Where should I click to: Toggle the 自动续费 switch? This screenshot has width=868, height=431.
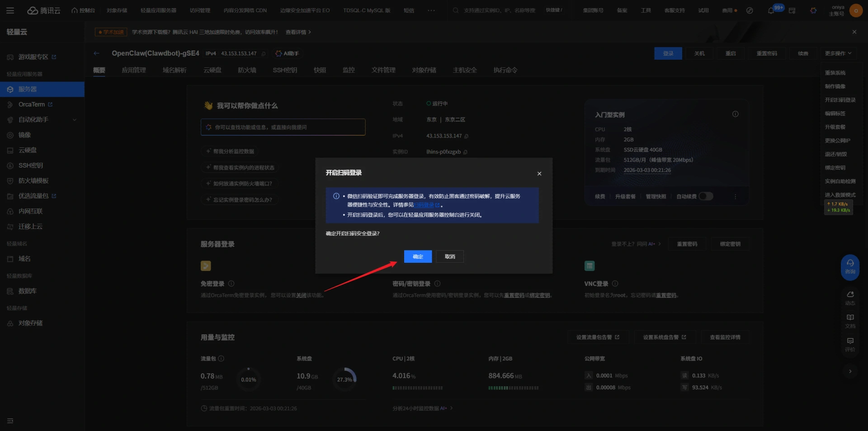(706, 196)
